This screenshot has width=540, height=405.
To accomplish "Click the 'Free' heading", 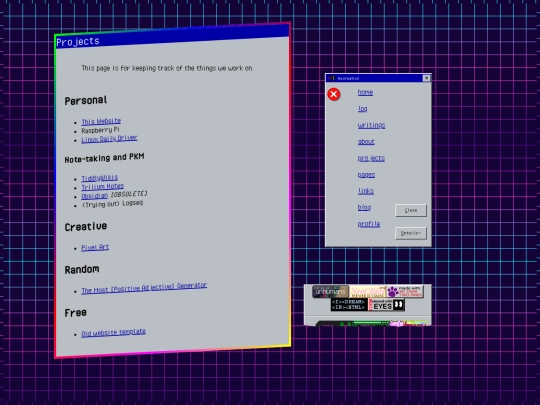I will (75, 313).
